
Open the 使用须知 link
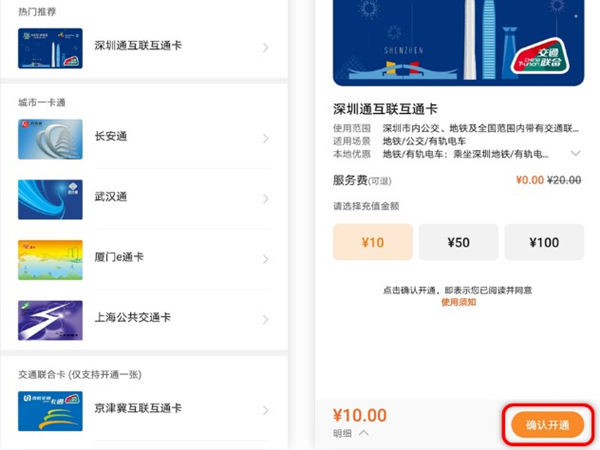pyautogui.click(x=458, y=301)
